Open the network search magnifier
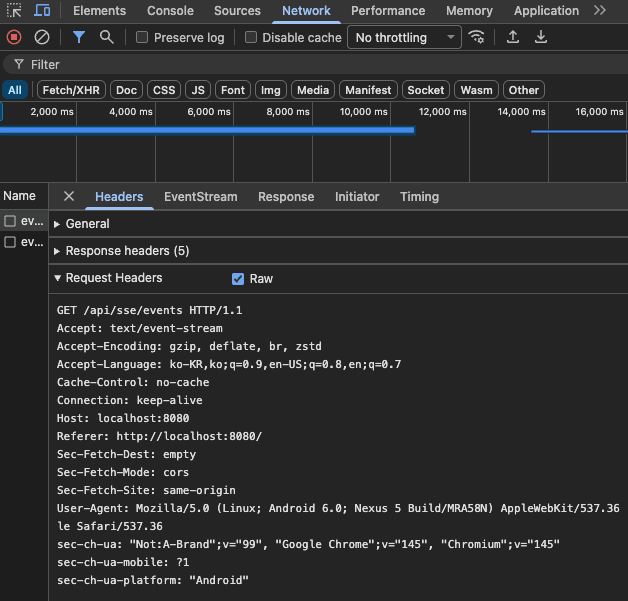 click(106, 37)
